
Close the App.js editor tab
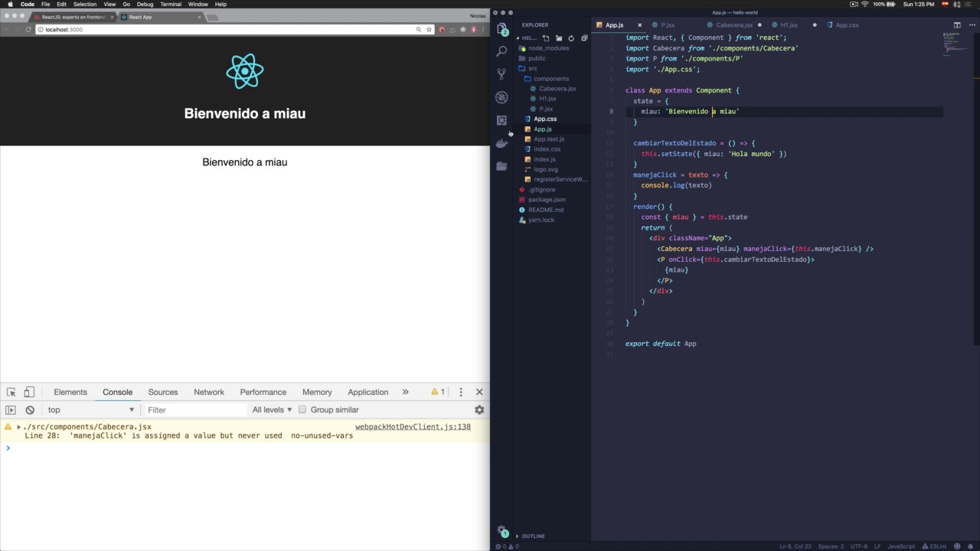click(x=640, y=25)
